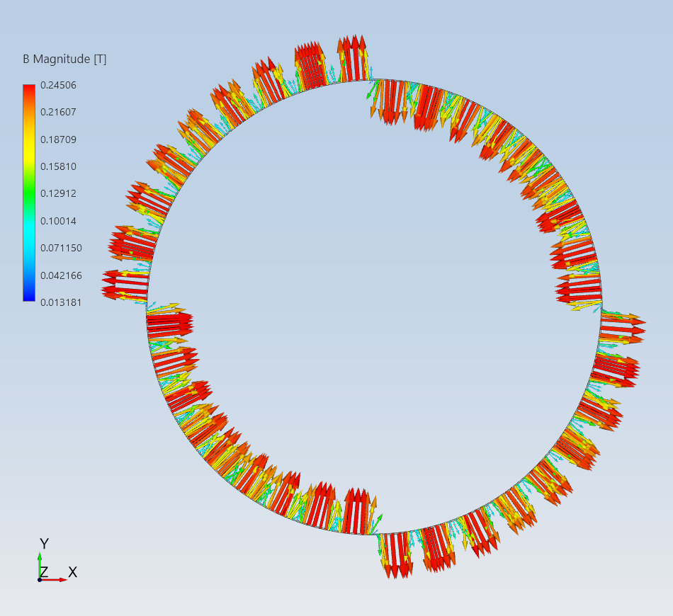The height and width of the screenshot is (616, 673).
Task: Click the X axis label on the triad
Action: click(x=72, y=572)
